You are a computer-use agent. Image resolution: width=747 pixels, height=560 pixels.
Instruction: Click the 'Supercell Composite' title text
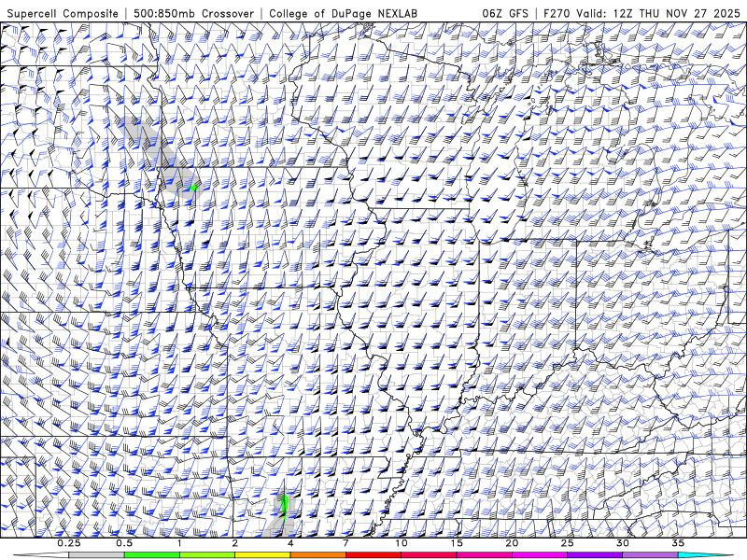63,13
